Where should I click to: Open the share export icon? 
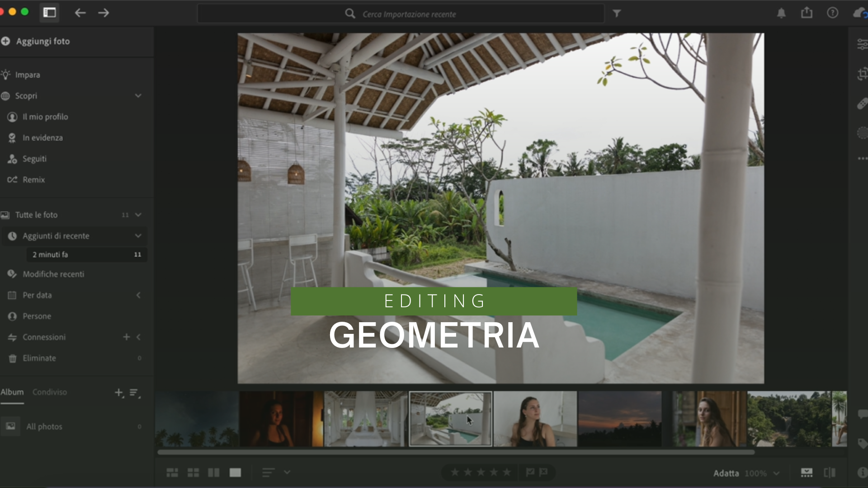click(807, 13)
